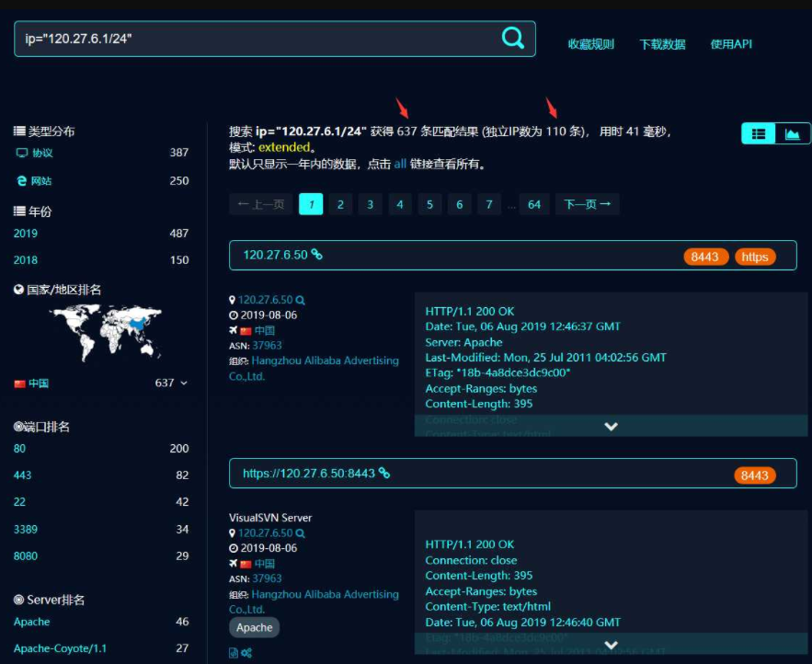Click the world map country distribution thumbnail

pyautogui.click(x=106, y=333)
